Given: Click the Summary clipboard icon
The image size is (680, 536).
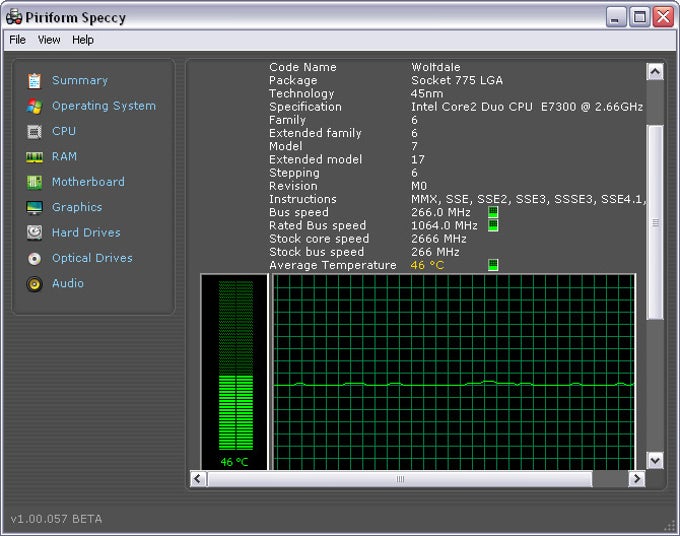Looking at the screenshot, I should click(34, 81).
